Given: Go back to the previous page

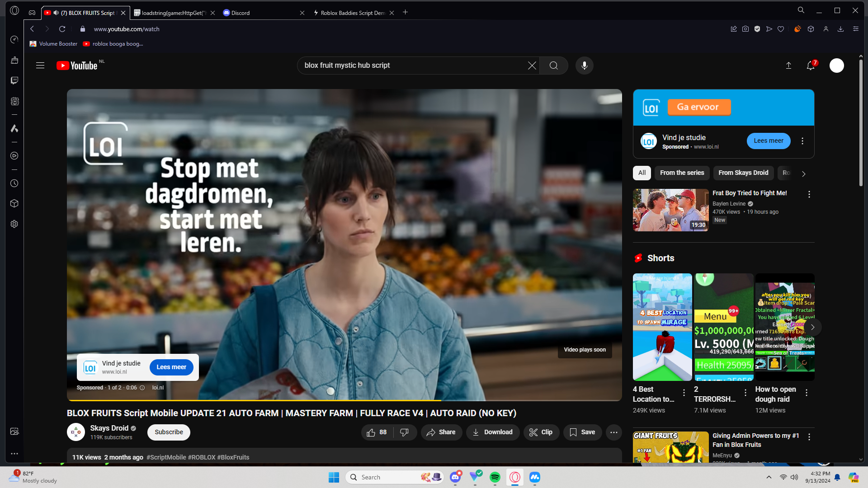Looking at the screenshot, I should (x=32, y=29).
